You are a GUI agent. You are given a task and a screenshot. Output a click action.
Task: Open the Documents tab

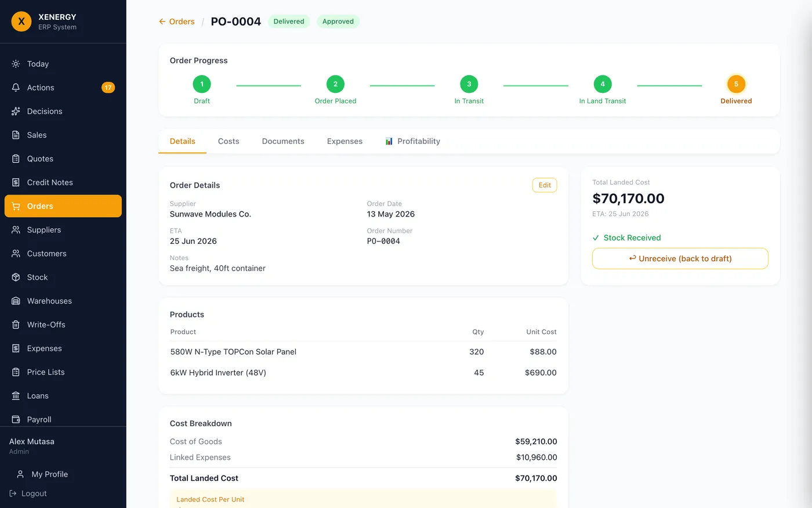coord(283,141)
